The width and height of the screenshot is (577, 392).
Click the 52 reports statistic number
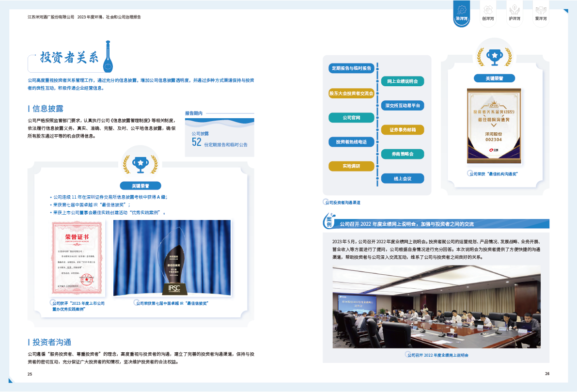(x=196, y=142)
